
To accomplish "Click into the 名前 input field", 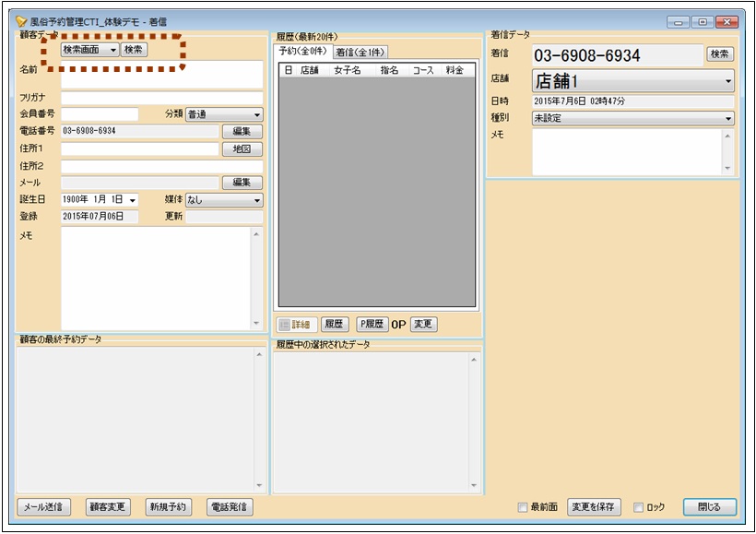I will (x=161, y=74).
